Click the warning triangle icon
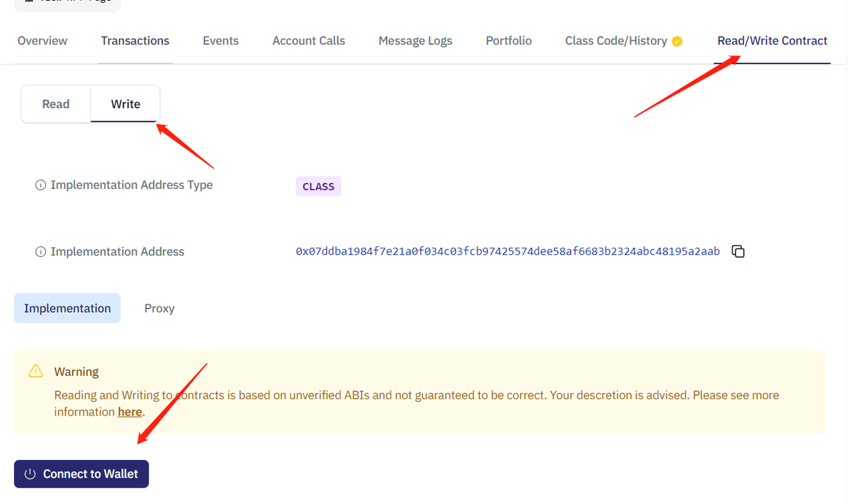This screenshot has height=504, width=850. [35, 371]
